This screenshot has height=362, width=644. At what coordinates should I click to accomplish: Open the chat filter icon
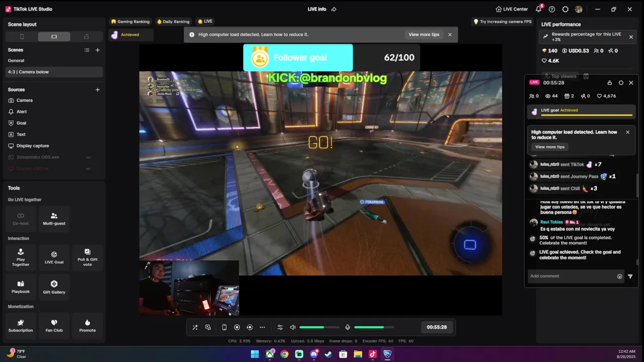point(630,276)
